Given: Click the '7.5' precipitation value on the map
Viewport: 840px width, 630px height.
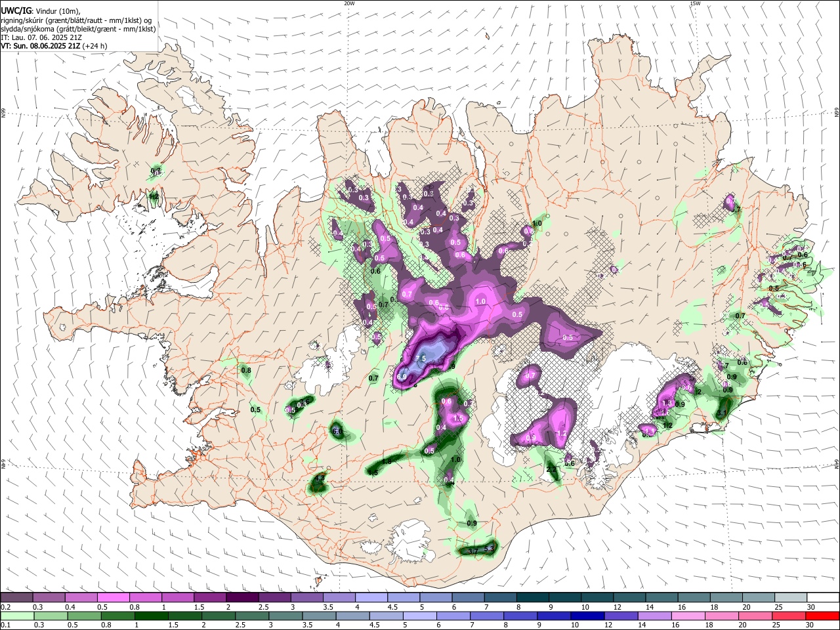Looking at the screenshot, I should click(421, 358).
